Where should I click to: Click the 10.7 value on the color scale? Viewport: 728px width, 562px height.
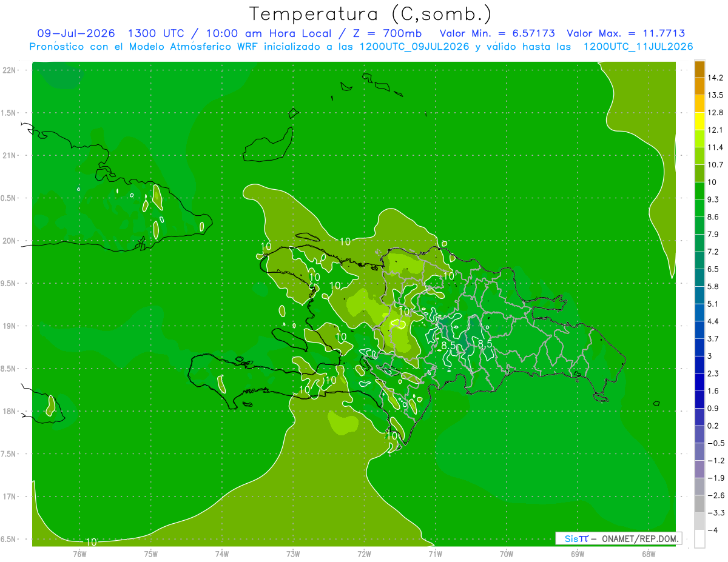click(x=715, y=164)
